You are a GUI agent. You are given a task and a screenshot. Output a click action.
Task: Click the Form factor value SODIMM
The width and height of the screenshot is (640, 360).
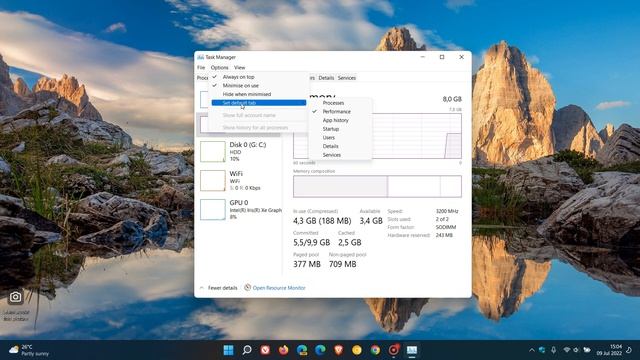446,227
